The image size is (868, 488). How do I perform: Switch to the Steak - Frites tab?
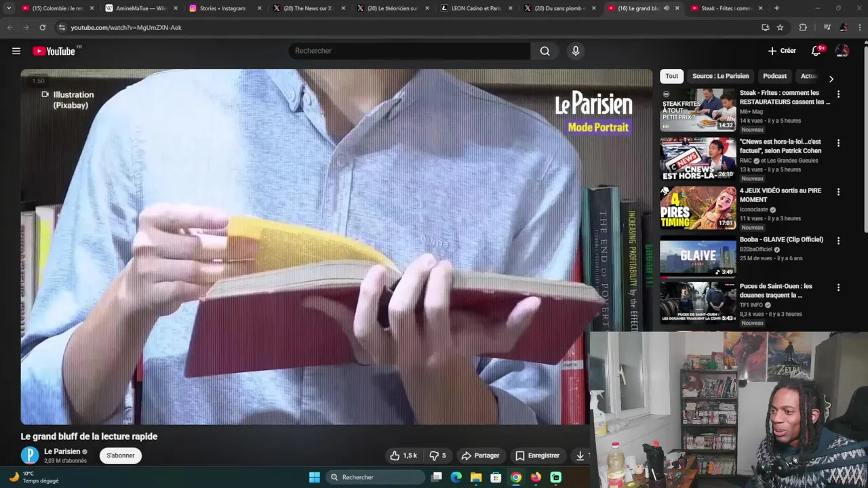click(x=727, y=8)
